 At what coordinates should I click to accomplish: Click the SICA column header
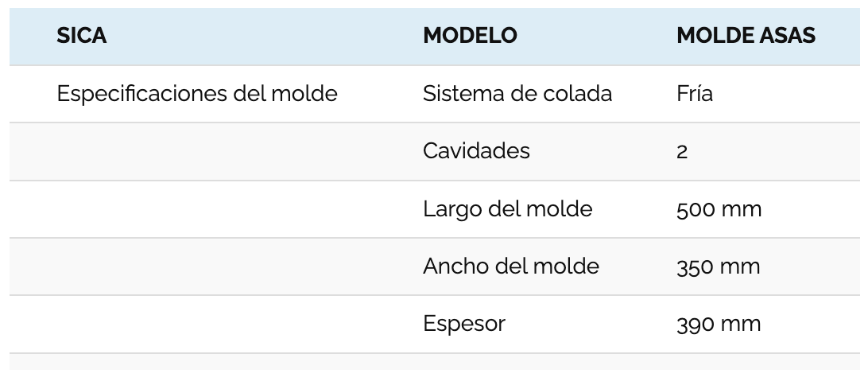pos(81,36)
